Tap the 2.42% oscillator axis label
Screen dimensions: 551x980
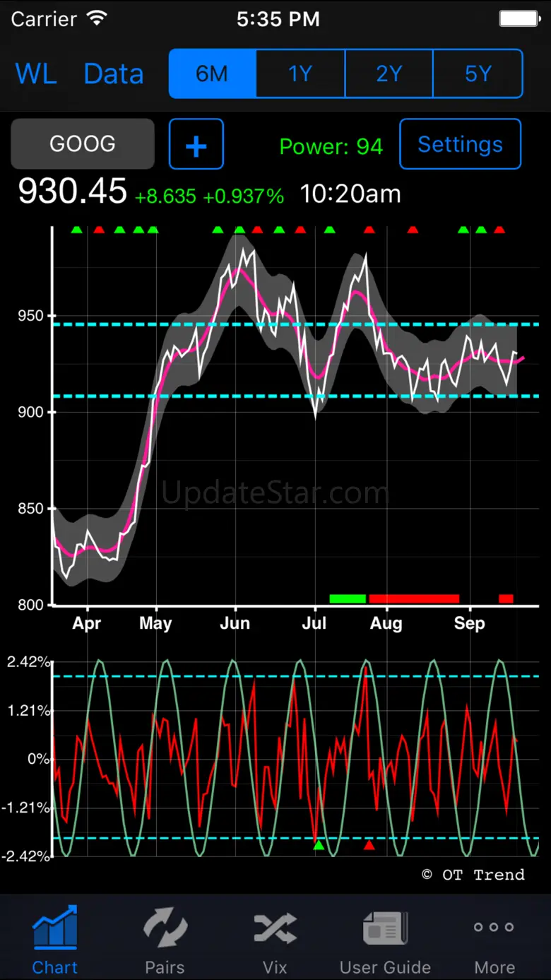coord(28,662)
